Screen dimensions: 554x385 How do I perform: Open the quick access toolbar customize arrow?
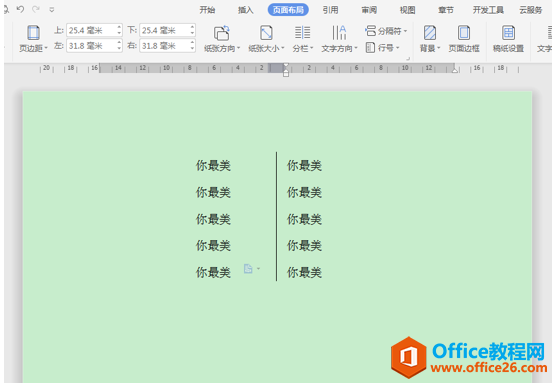pos(52,10)
